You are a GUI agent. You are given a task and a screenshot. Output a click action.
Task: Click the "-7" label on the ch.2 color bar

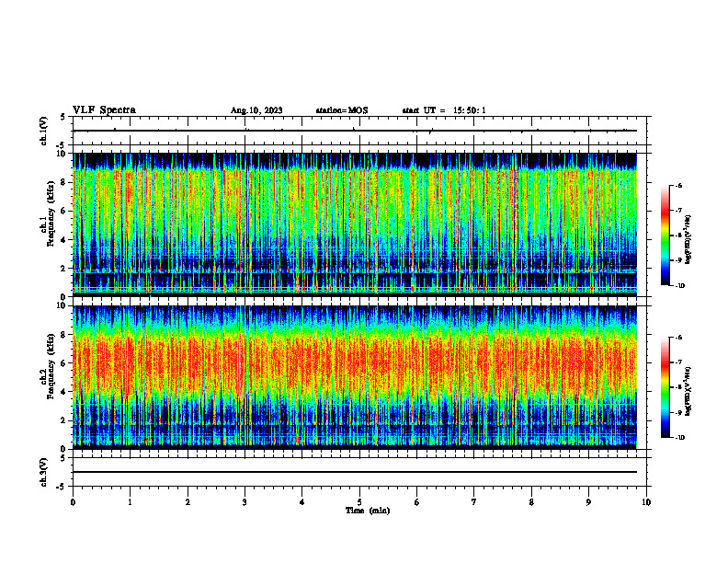pyautogui.click(x=678, y=362)
